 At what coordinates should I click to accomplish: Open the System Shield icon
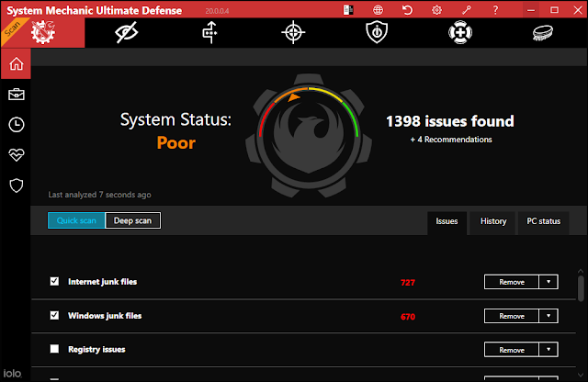[x=377, y=32]
